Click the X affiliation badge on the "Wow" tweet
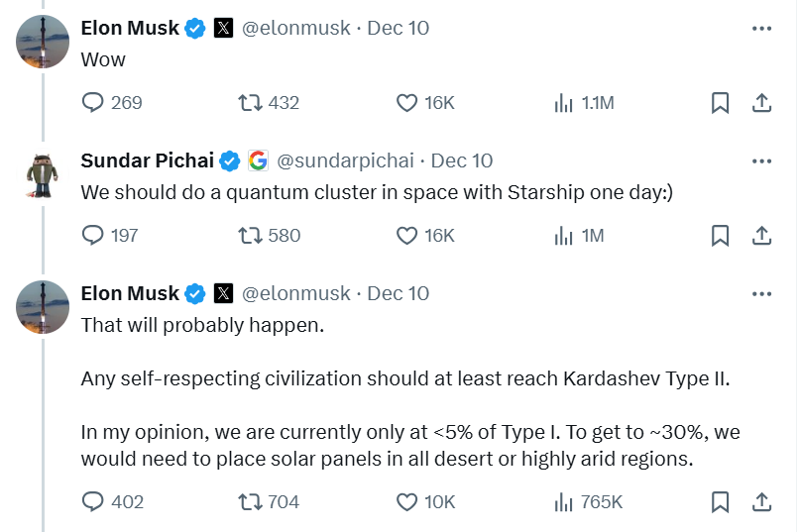This screenshot has height=532, width=800. pyautogui.click(x=224, y=28)
